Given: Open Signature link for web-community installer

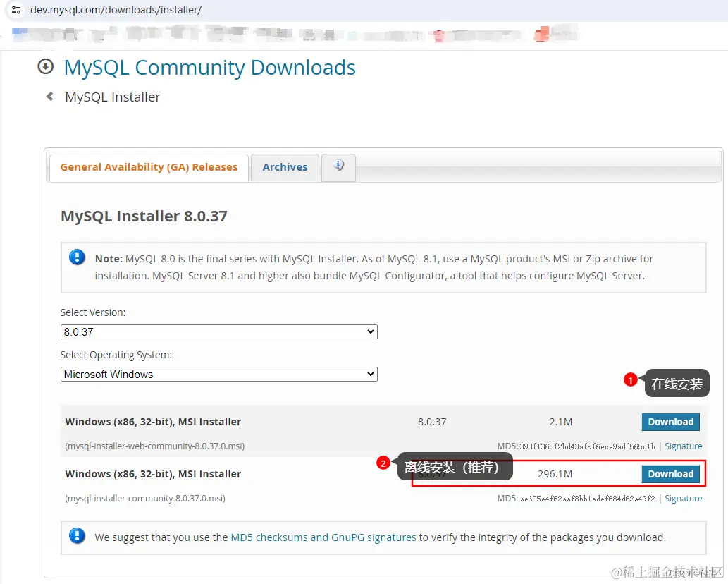Looking at the screenshot, I should (683, 446).
